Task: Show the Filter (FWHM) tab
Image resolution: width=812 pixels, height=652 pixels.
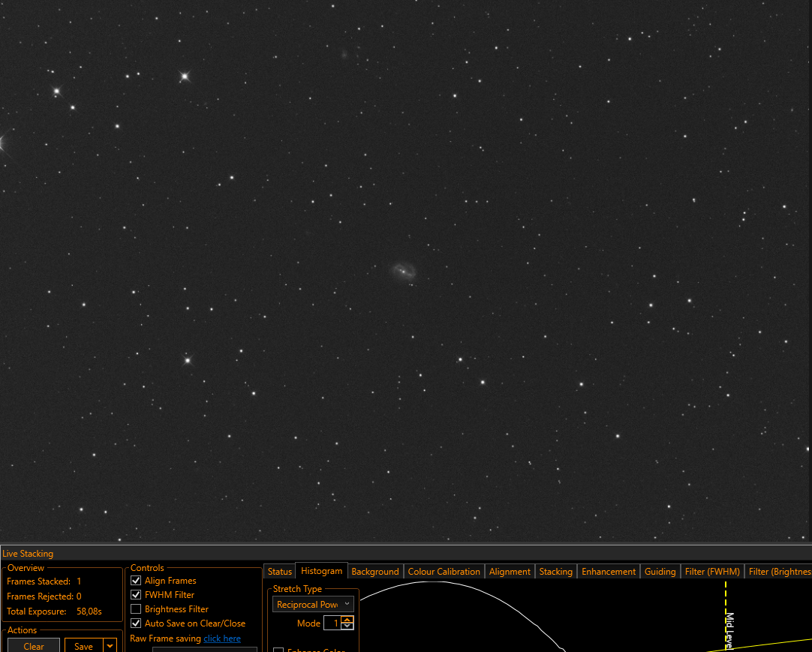Action: (712, 571)
